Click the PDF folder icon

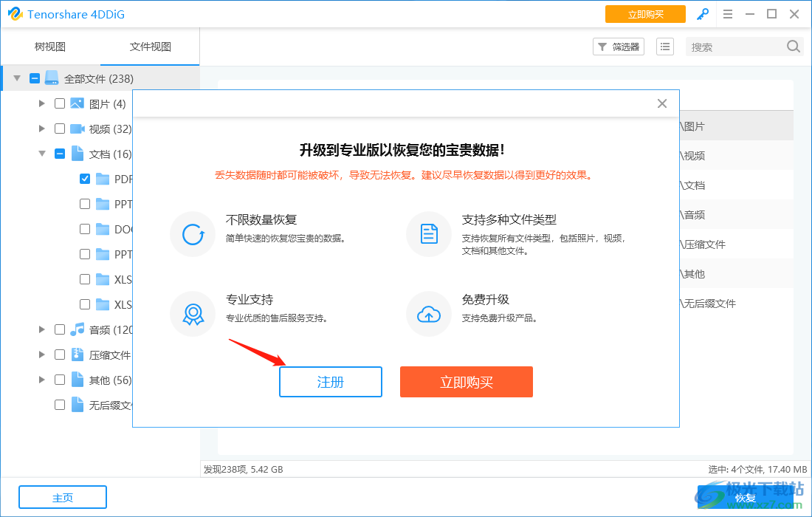pos(103,179)
